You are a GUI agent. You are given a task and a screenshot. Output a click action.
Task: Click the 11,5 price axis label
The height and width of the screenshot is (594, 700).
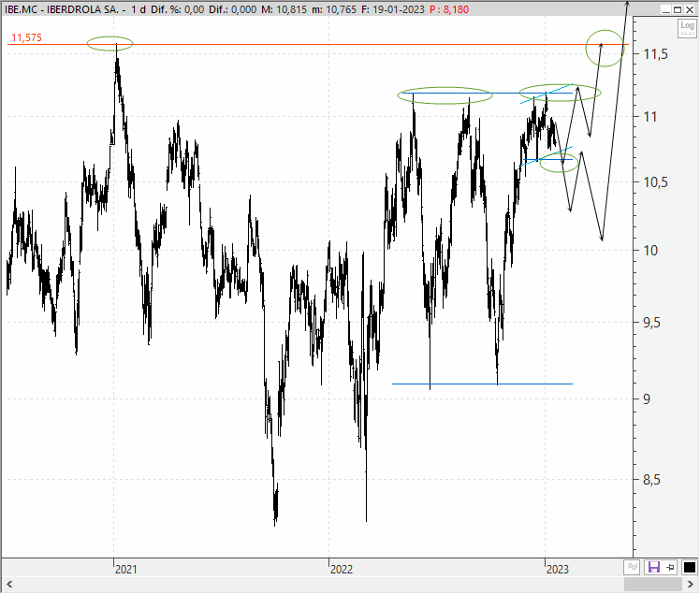click(x=656, y=54)
